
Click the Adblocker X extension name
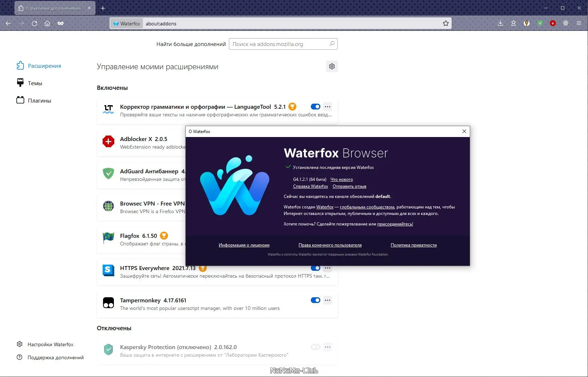[x=136, y=139]
